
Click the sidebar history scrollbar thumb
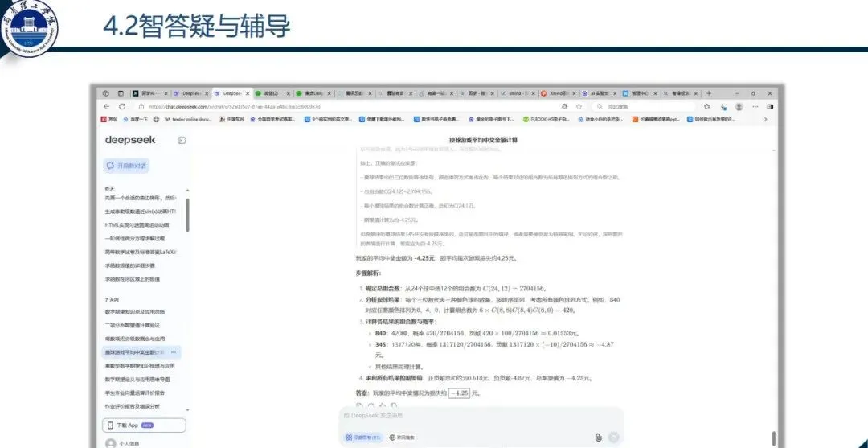(x=187, y=215)
